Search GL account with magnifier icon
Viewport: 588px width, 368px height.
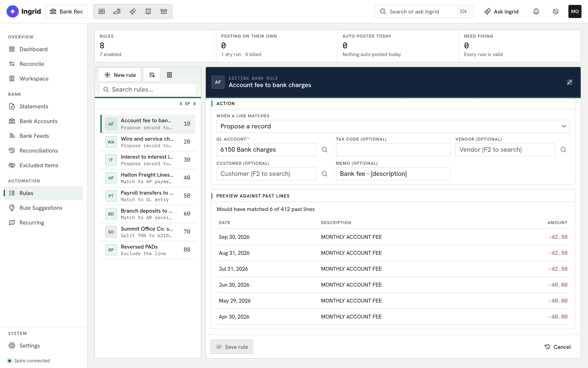click(325, 150)
